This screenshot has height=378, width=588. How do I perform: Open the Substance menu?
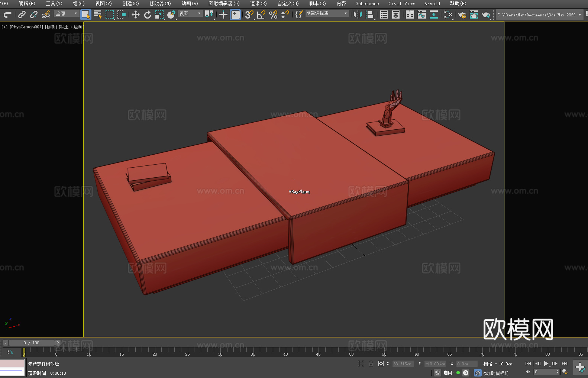coord(367,3)
